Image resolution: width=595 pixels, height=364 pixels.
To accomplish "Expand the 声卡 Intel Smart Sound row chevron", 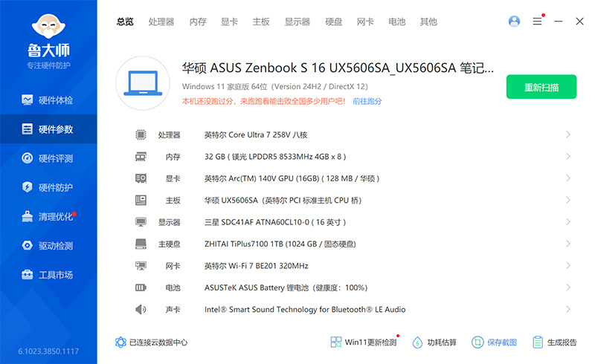I will (568, 309).
